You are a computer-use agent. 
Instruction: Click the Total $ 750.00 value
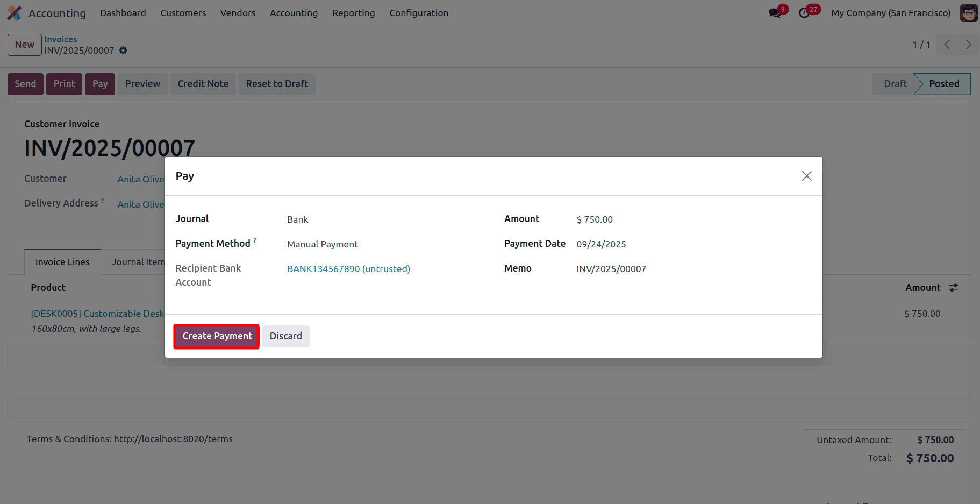click(x=930, y=458)
